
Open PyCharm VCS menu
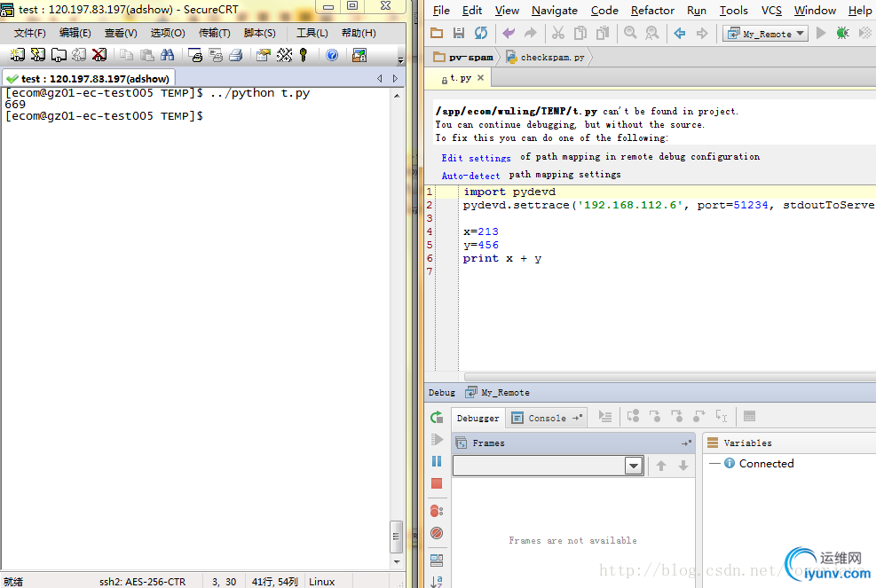coord(771,11)
